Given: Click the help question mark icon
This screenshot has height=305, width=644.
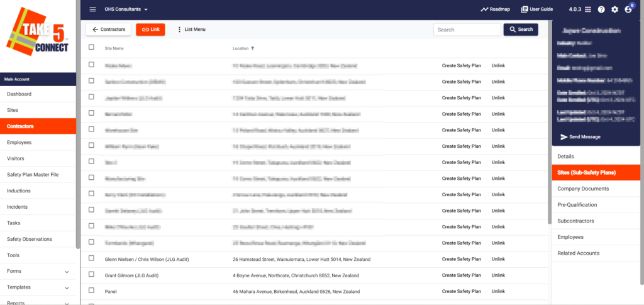Looking at the screenshot, I should point(601,9).
